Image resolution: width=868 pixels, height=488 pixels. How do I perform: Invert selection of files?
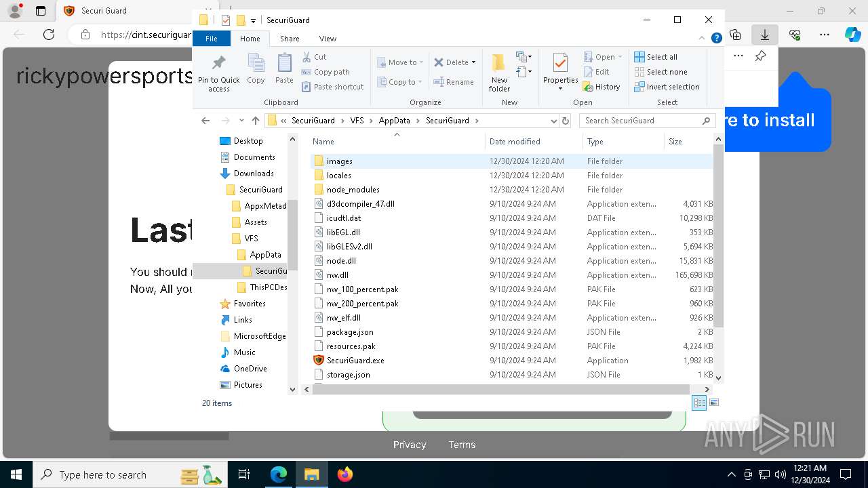pyautogui.click(x=667, y=87)
